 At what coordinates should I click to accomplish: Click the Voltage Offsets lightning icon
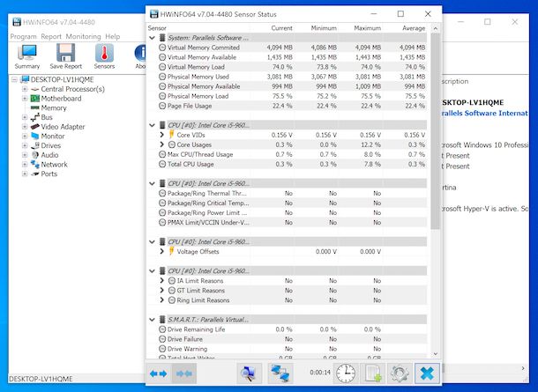(x=172, y=251)
